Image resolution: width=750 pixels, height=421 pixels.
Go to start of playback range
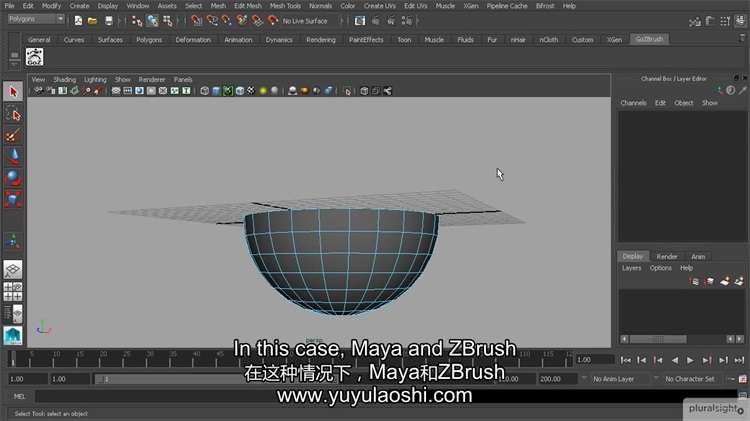[625, 360]
